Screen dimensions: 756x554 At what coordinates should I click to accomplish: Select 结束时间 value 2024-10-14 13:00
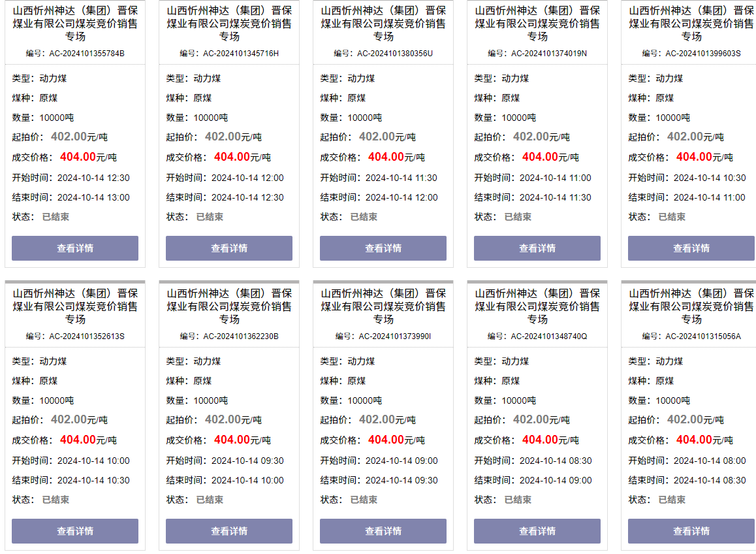93,197
